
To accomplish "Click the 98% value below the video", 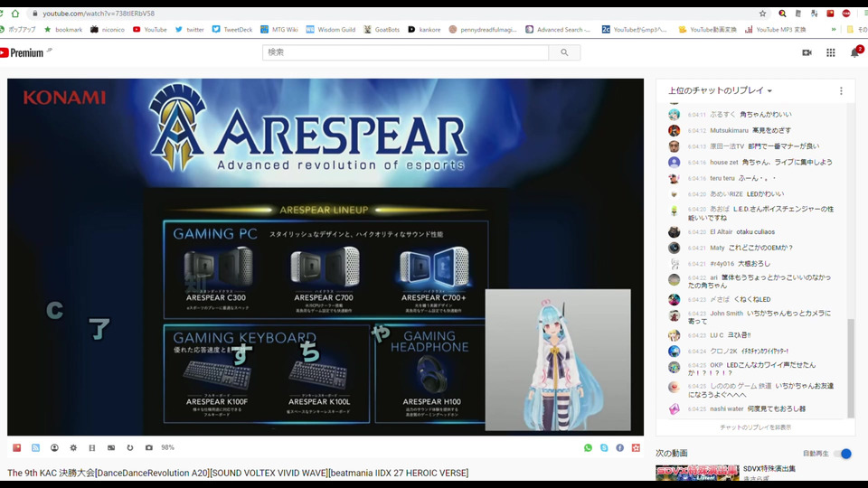I will click(x=168, y=447).
